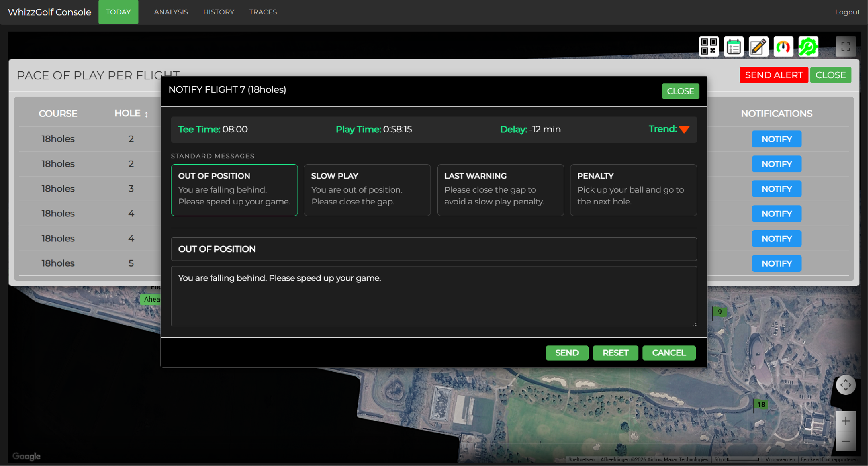The height and width of the screenshot is (466, 868).
Task: Click the map pan compass control
Action: pyautogui.click(x=846, y=385)
